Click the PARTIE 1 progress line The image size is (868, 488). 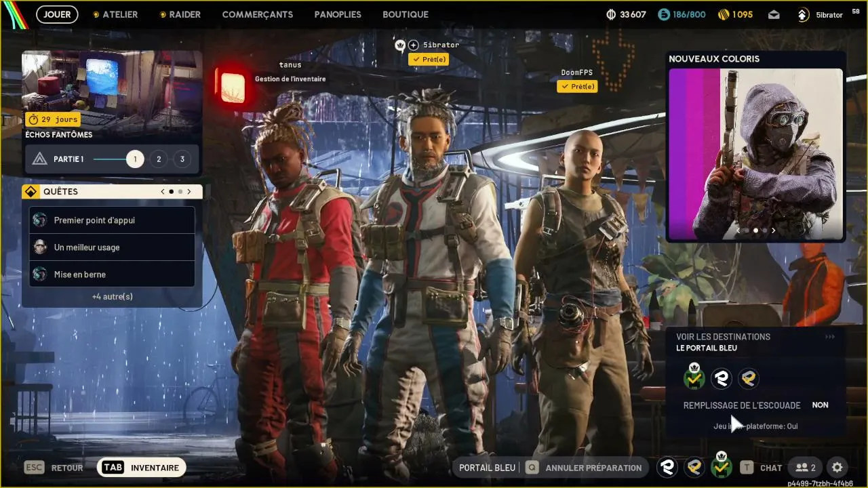tap(109, 159)
